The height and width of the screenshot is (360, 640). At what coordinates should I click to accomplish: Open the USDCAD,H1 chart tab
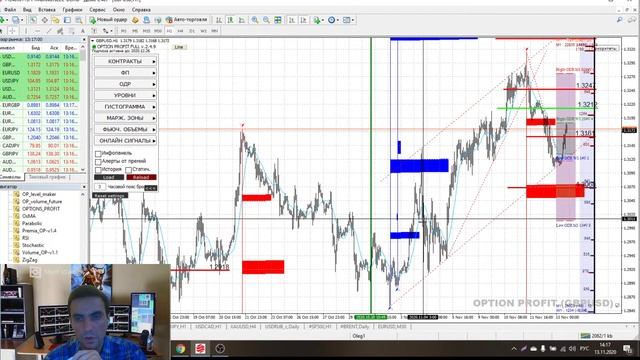208,327
